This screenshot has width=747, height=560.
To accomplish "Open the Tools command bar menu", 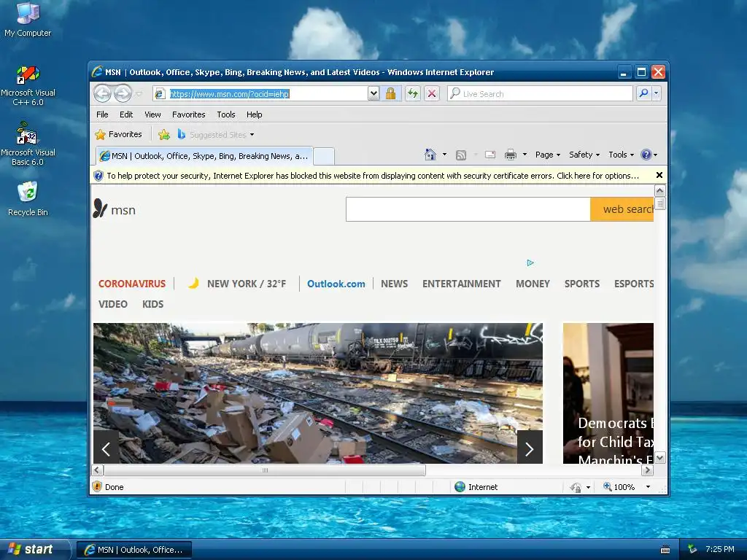I will pos(622,155).
